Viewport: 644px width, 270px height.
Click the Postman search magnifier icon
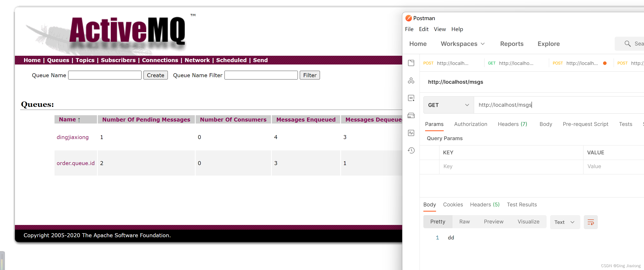627,44
